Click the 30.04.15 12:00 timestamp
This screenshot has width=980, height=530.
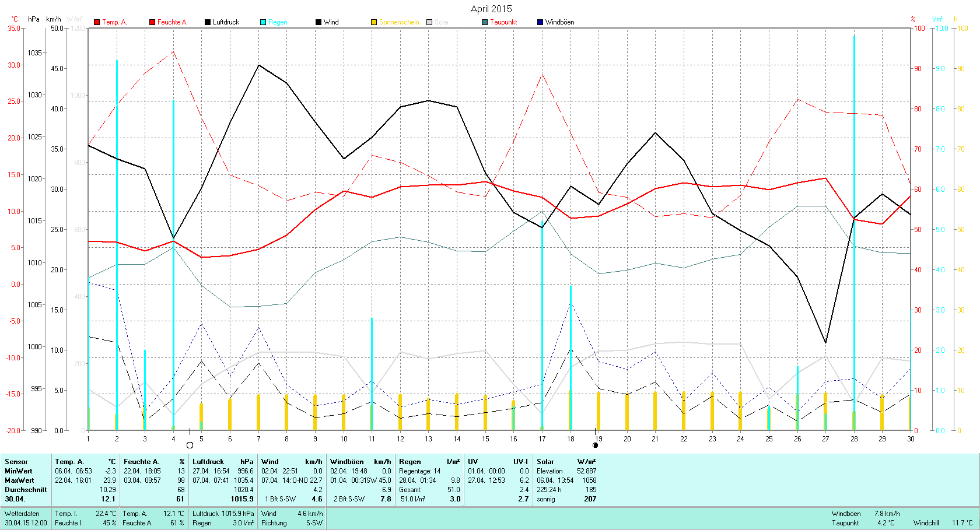(x=26, y=523)
